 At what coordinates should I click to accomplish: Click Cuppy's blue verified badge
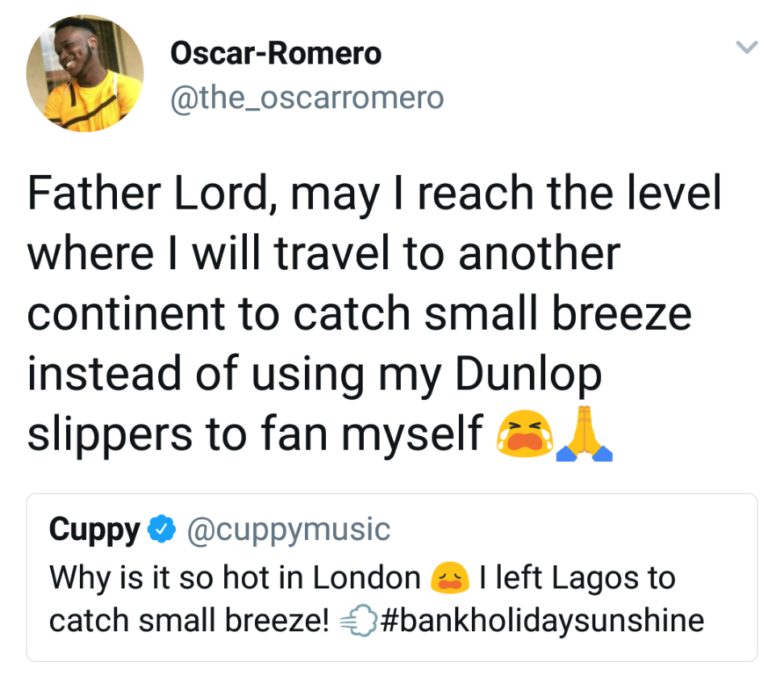(x=164, y=530)
